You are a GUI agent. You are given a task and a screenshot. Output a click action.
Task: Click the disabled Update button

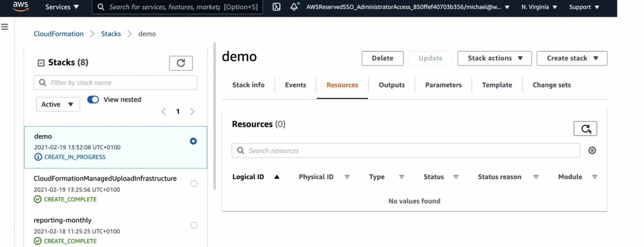(430, 58)
